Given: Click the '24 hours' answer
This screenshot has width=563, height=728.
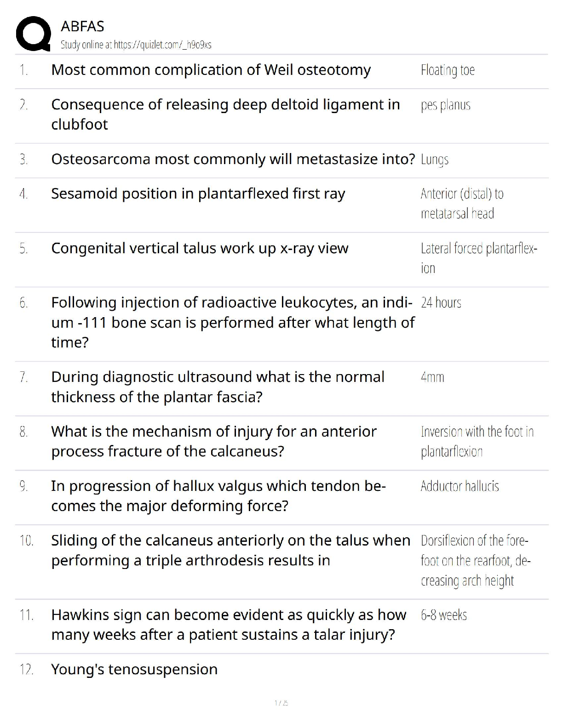Looking at the screenshot, I should (x=441, y=302).
